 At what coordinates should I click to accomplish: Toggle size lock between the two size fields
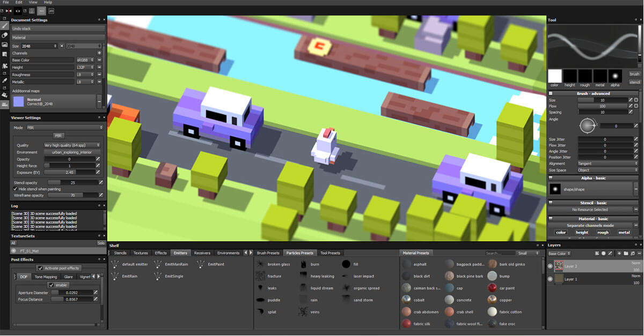61,46
